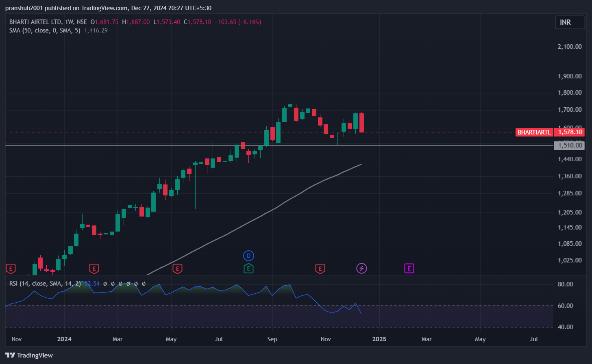Click the RSI 80.00 scale label
The image size is (592, 364).
(x=565, y=284)
